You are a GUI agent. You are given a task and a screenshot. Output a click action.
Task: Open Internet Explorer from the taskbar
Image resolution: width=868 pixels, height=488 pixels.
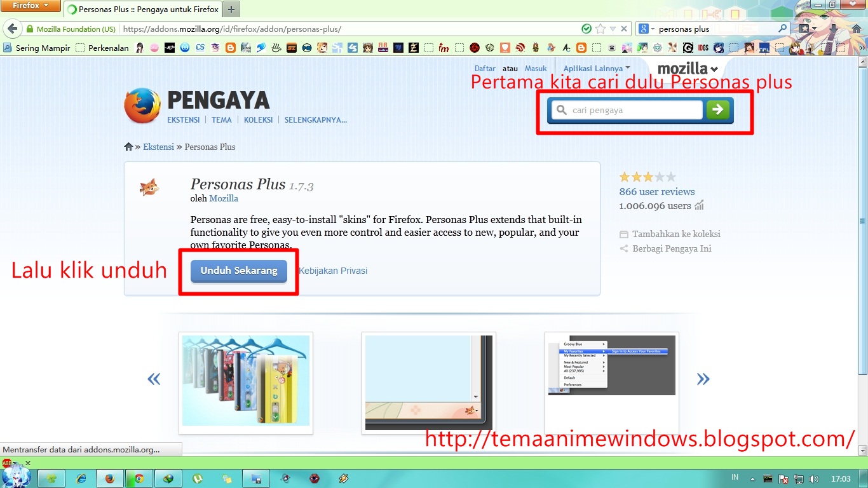pyautogui.click(x=81, y=478)
